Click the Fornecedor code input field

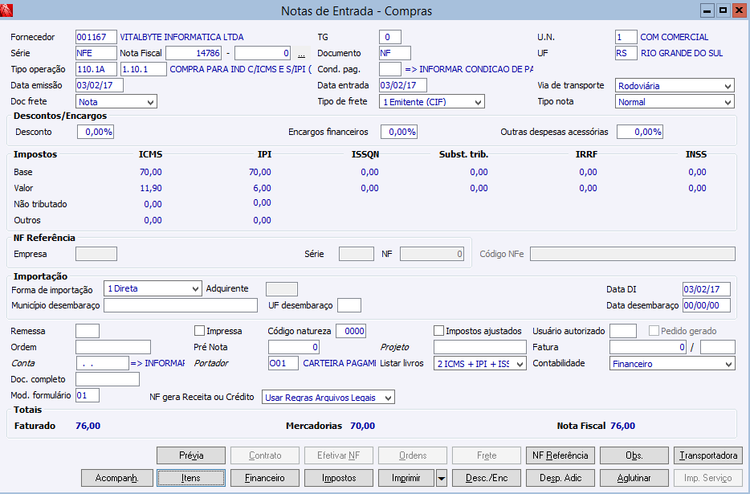[96, 37]
